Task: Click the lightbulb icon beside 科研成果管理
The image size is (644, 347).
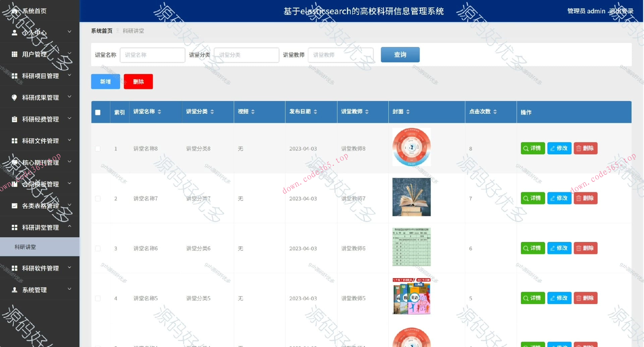Action: click(x=14, y=97)
